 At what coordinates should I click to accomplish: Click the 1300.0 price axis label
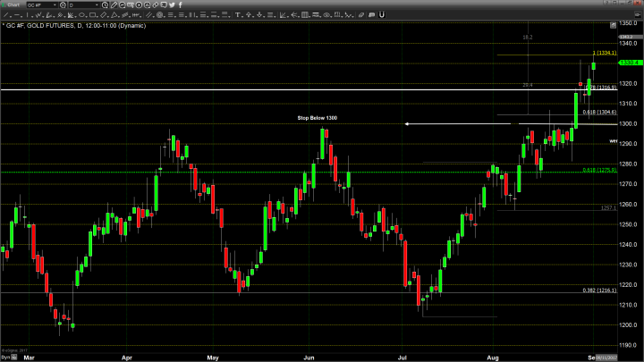pyautogui.click(x=629, y=123)
